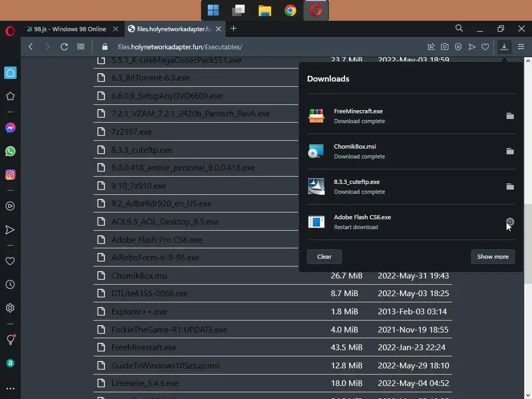Open the ad blocker shield icon

458,47
